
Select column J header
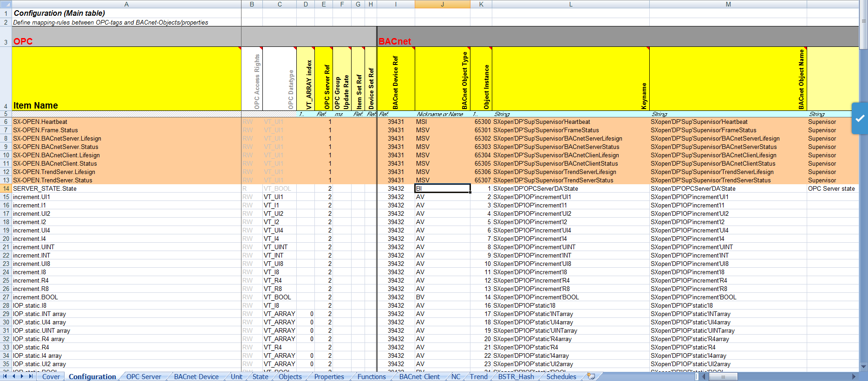click(442, 4)
